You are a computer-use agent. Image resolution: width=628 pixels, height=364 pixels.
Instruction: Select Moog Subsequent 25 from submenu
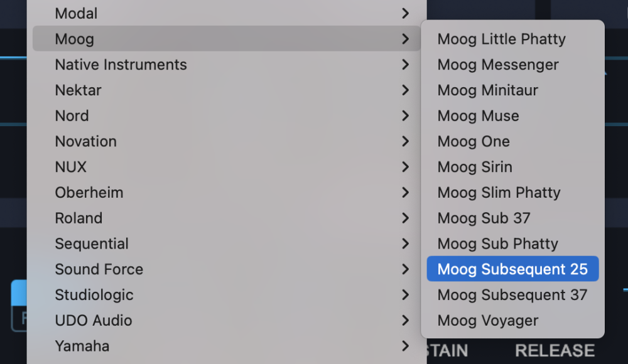click(x=512, y=269)
